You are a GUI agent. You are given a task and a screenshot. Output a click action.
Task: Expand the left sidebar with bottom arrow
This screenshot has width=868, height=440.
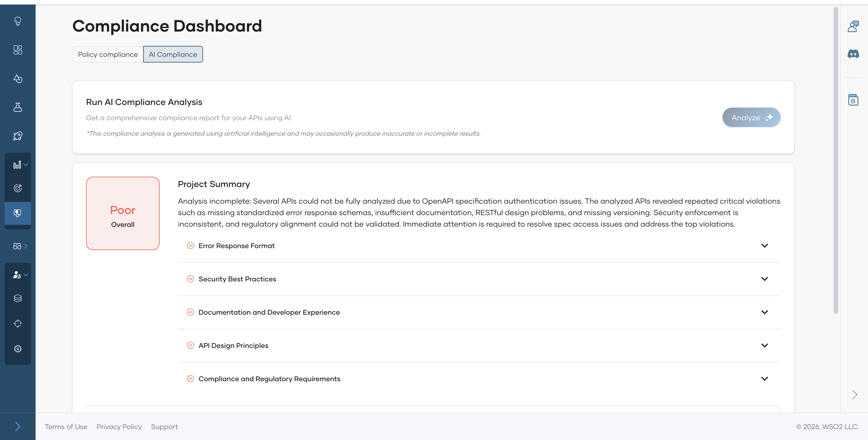18,427
